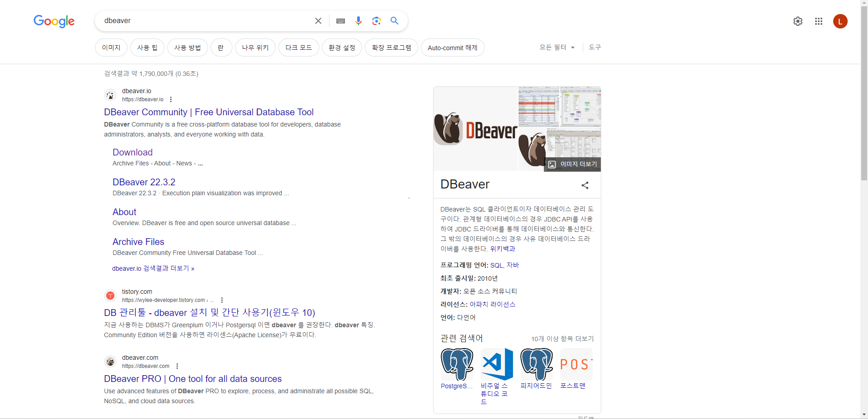
Task: Open the Visual Studio Code related icon
Action: pyautogui.click(x=497, y=364)
